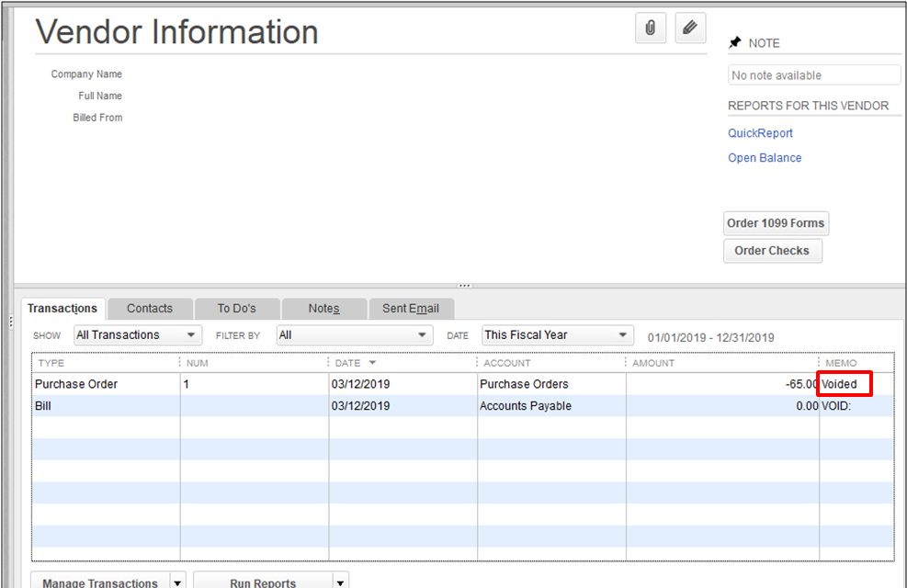Expand the Manage Transactions dropdown arrow

[177, 581]
